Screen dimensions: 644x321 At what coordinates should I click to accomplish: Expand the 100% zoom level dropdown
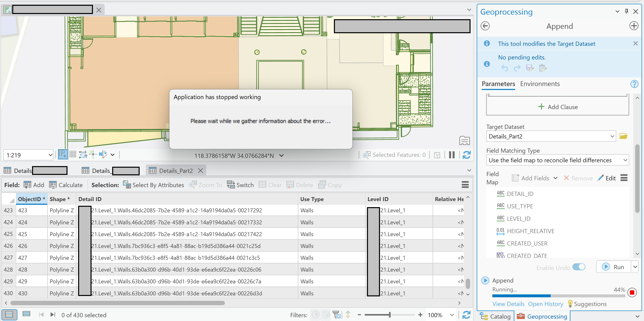pos(452,315)
